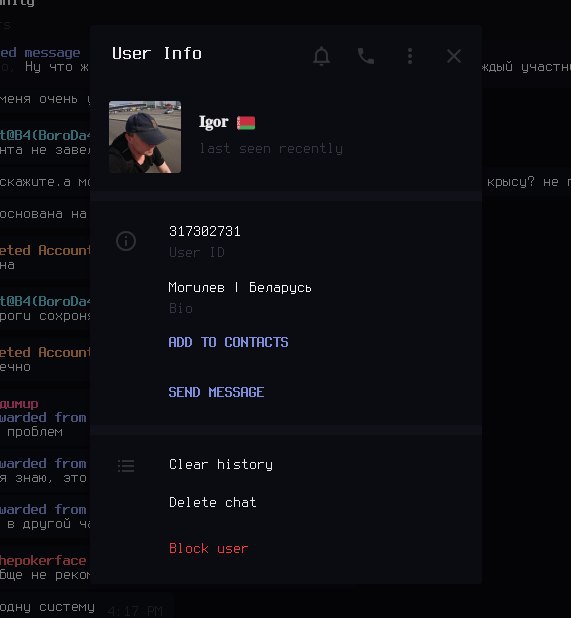Select Clear history option

(221, 465)
